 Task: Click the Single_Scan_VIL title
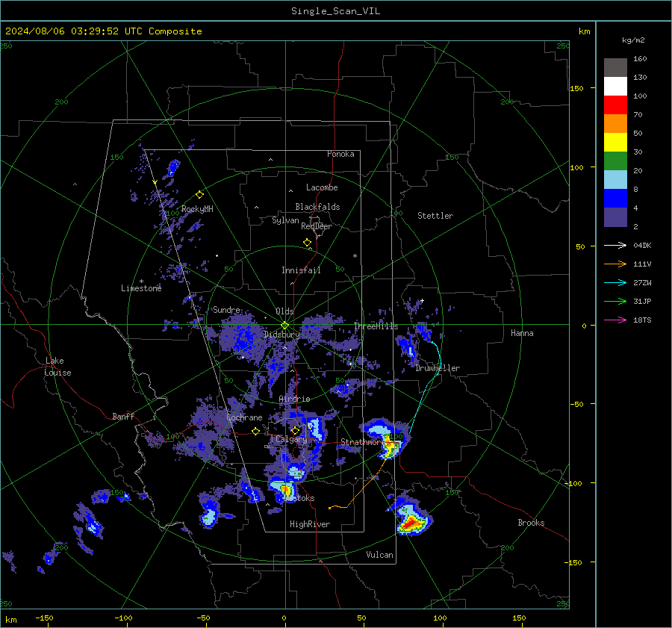pyautogui.click(x=335, y=11)
